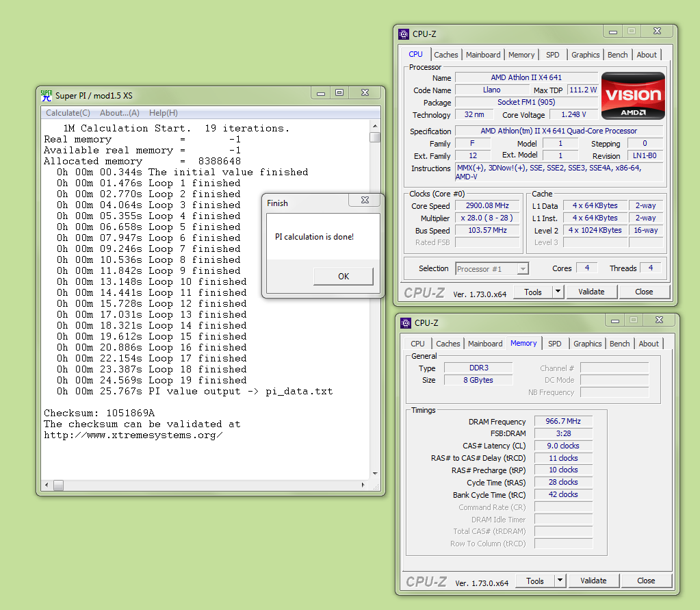
Task: Switch to About tab in the upper CPU-Z window
Action: (647, 55)
